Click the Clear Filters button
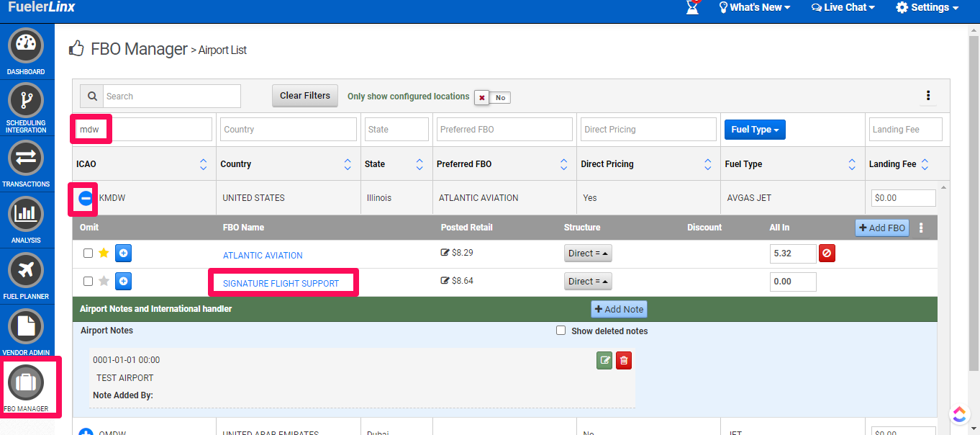The image size is (980, 435). (305, 96)
